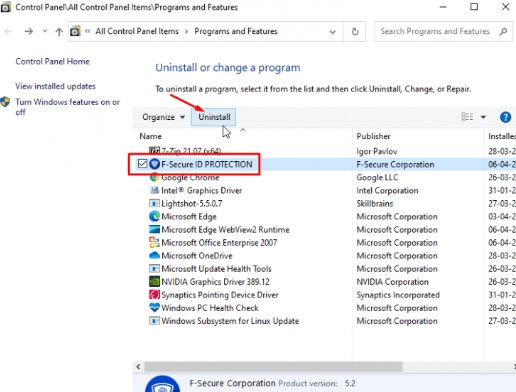Viewport: 516px width, 392px height.
Task: Minimize the Programs and Features window
Action: click(443, 7)
